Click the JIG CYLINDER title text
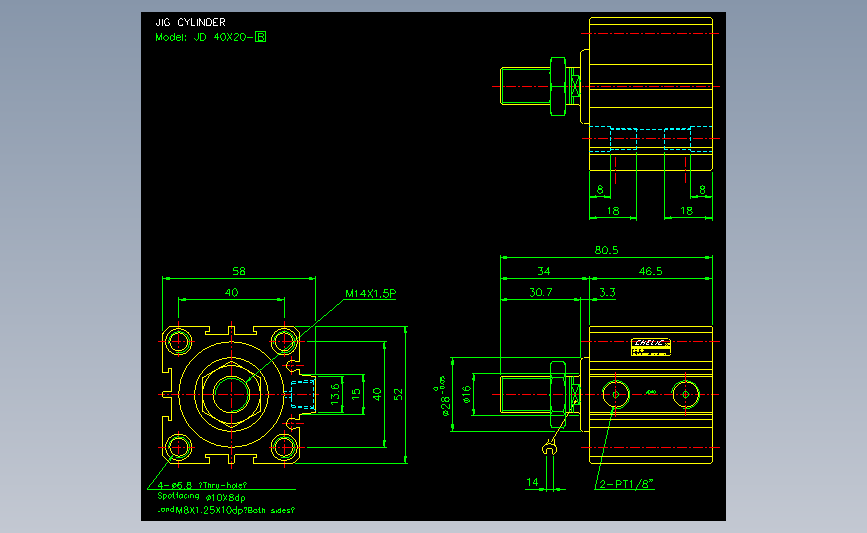Screen dimensions: 867x533 coord(190,22)
